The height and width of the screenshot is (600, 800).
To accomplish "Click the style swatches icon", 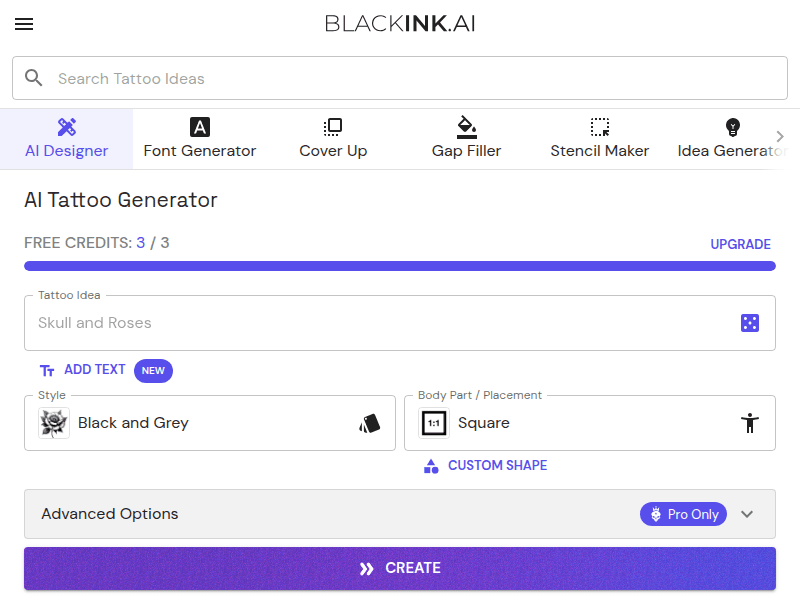I will tap(370, 423).
